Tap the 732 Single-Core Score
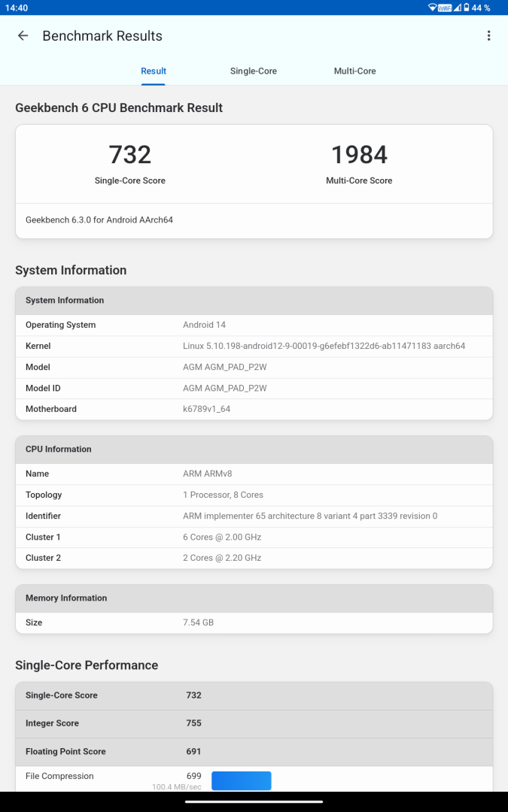 (130, 155)
